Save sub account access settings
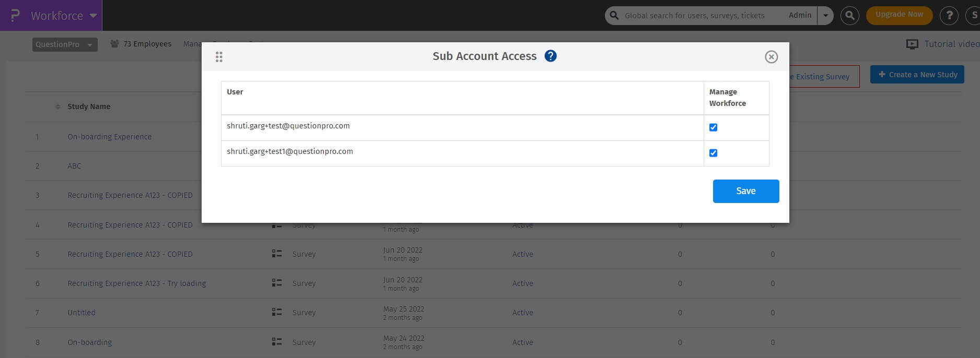The image size is (980, 358). coord(745,191)
